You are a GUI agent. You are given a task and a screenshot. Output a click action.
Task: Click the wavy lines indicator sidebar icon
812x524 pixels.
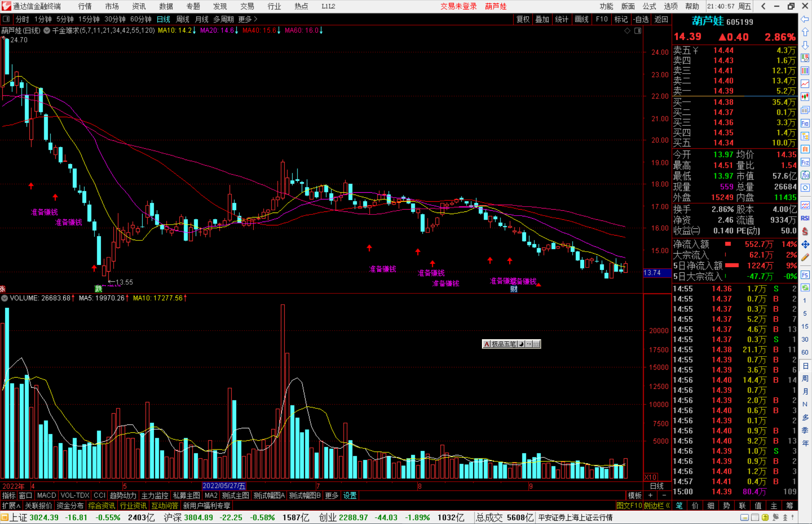(805, 205)
